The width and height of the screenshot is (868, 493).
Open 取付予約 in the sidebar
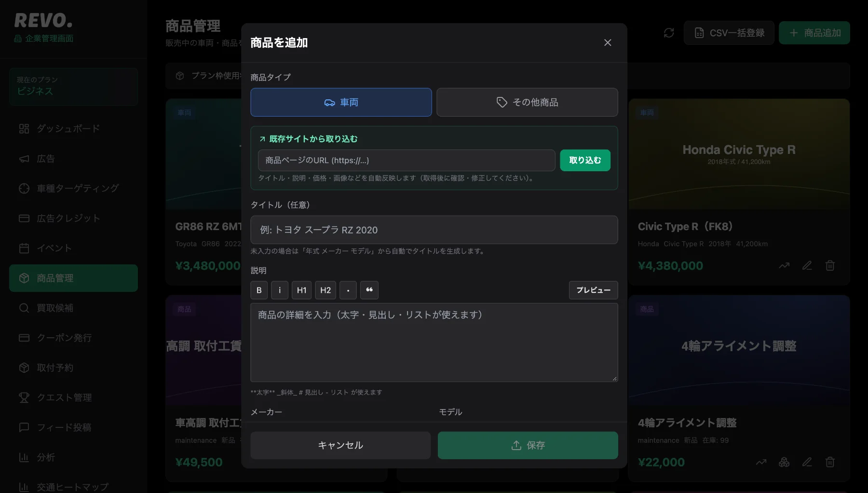point(73,368)
